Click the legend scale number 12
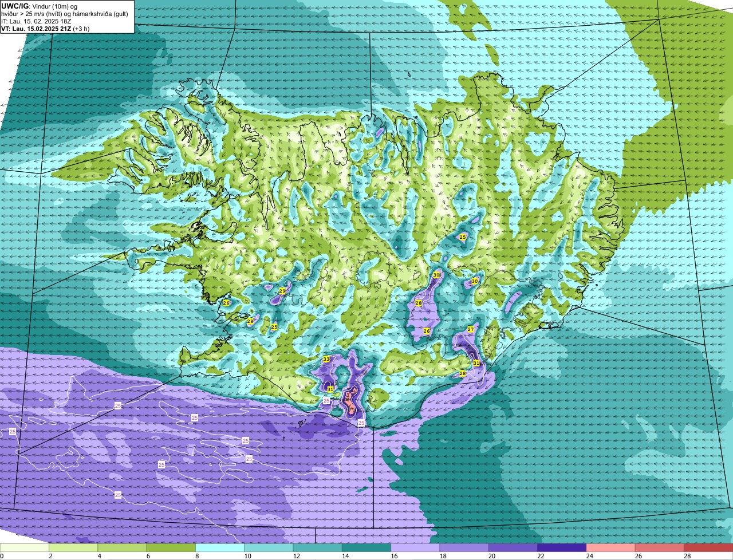 [x=296, y=556]
